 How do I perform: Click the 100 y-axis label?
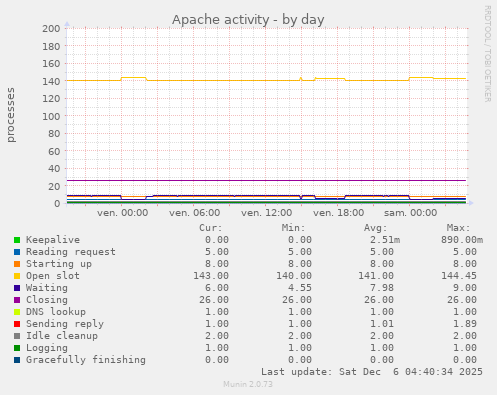coord(51,116)
